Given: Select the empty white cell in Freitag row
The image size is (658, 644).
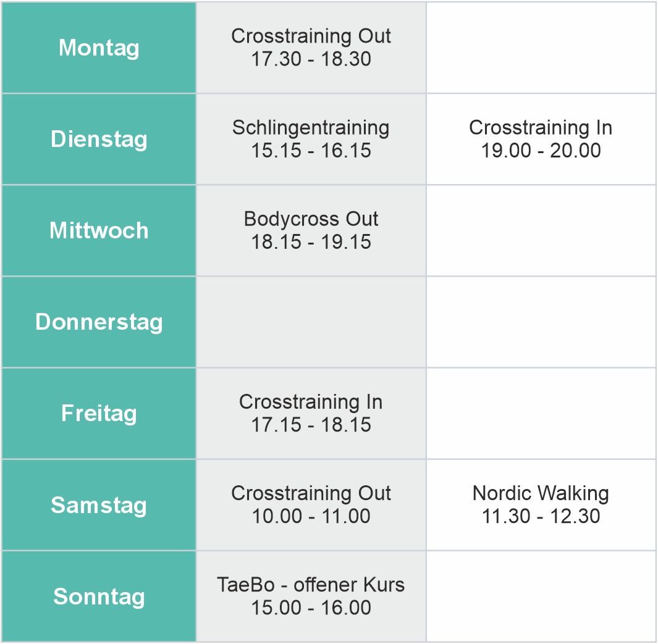Looking at the screenshot, I should [x=541, y=413].
